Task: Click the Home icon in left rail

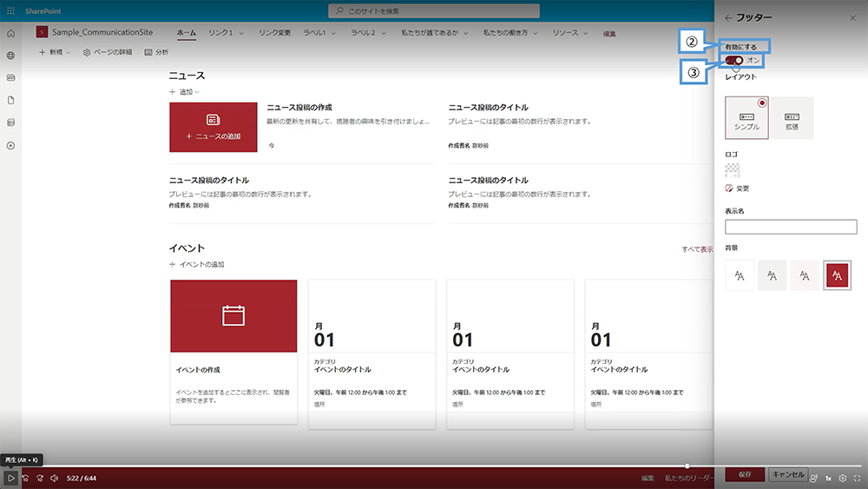Action: point(10,34)
